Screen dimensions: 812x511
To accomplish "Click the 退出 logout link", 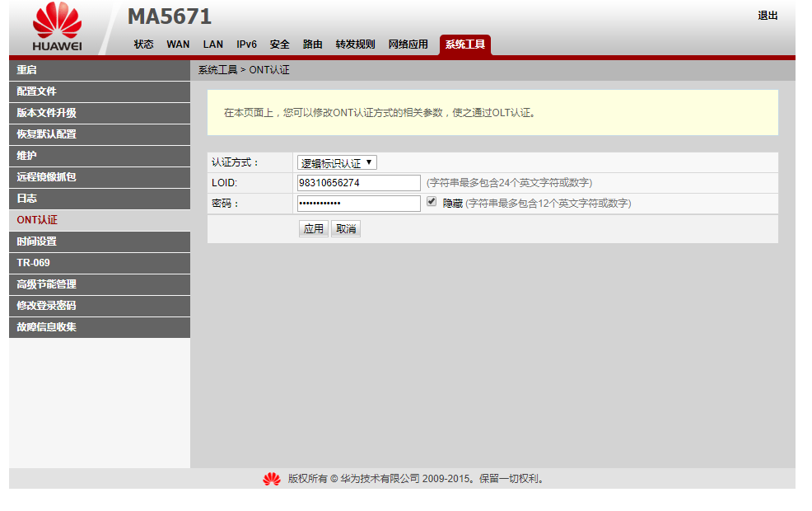I will coord(768,16).
